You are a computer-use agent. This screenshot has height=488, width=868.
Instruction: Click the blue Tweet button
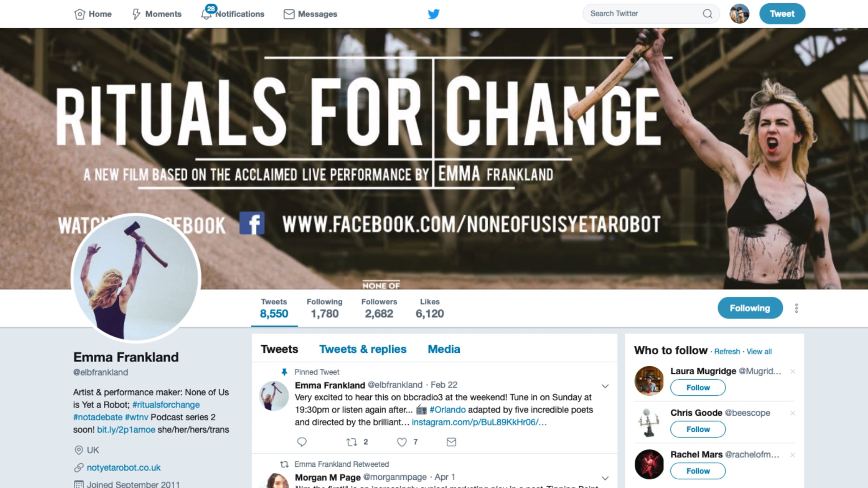pos(782,14)
